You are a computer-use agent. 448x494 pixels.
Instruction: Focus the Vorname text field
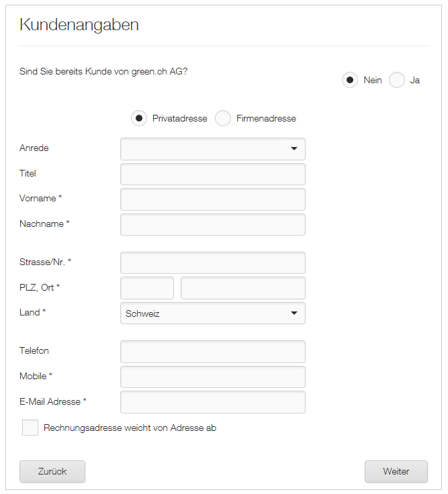click(x=212, y=199)
